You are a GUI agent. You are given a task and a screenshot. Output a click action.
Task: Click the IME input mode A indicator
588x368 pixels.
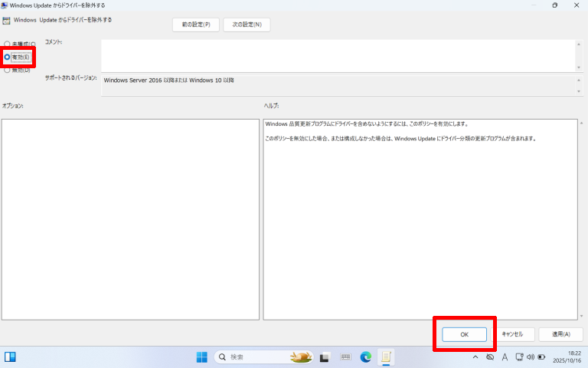tap(505, 357)
